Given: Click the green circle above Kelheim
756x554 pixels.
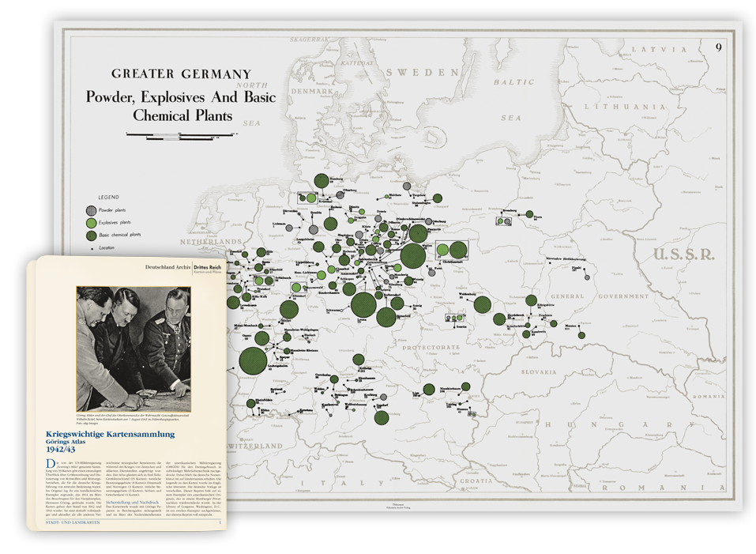Looking at the screenshot, I should coord(358,360).
